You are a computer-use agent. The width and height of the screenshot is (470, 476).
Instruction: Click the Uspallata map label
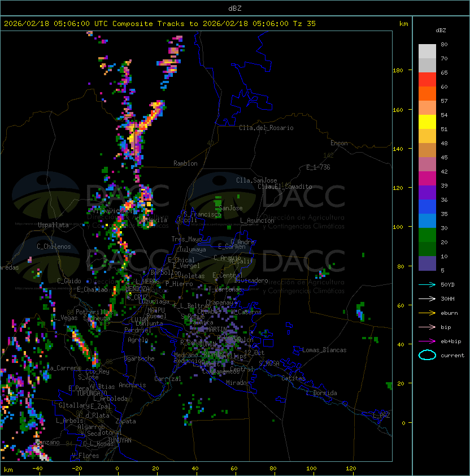pos(53,225)
